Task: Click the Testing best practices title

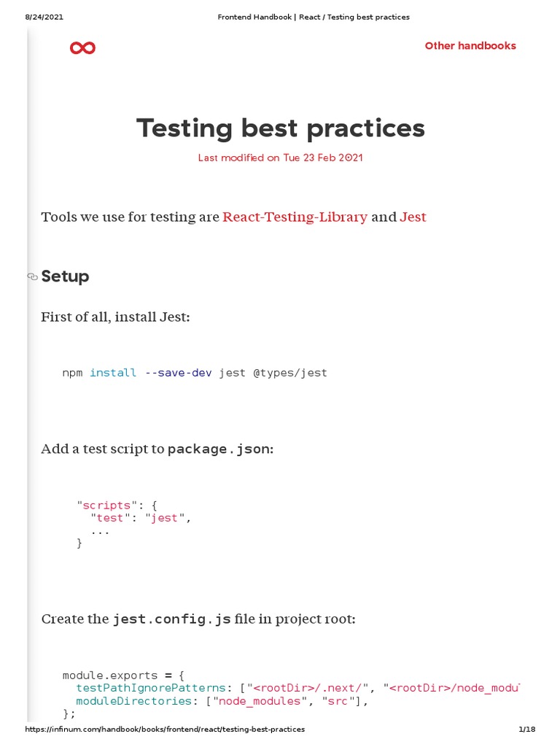Action: tap(280, 128)
